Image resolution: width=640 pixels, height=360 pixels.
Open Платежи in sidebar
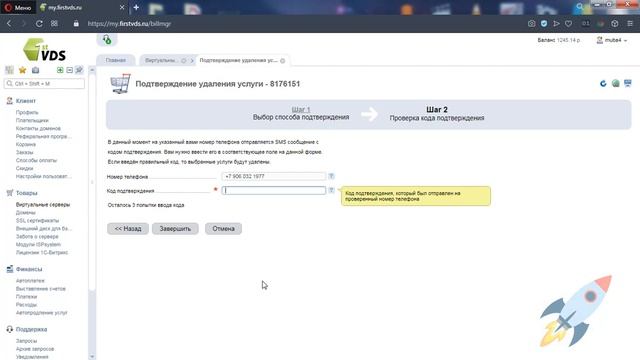click(27, 297)
